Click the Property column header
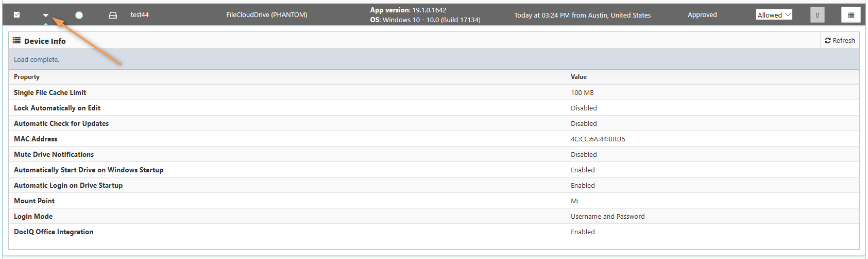The image size is (868, 259). pyautogui.click(x=27, y=77)
